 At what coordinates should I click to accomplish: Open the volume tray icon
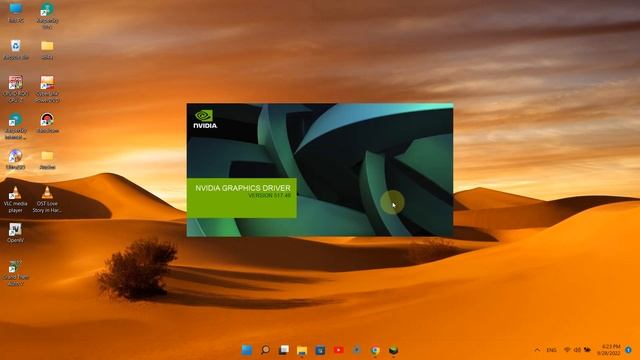point(577,350)
